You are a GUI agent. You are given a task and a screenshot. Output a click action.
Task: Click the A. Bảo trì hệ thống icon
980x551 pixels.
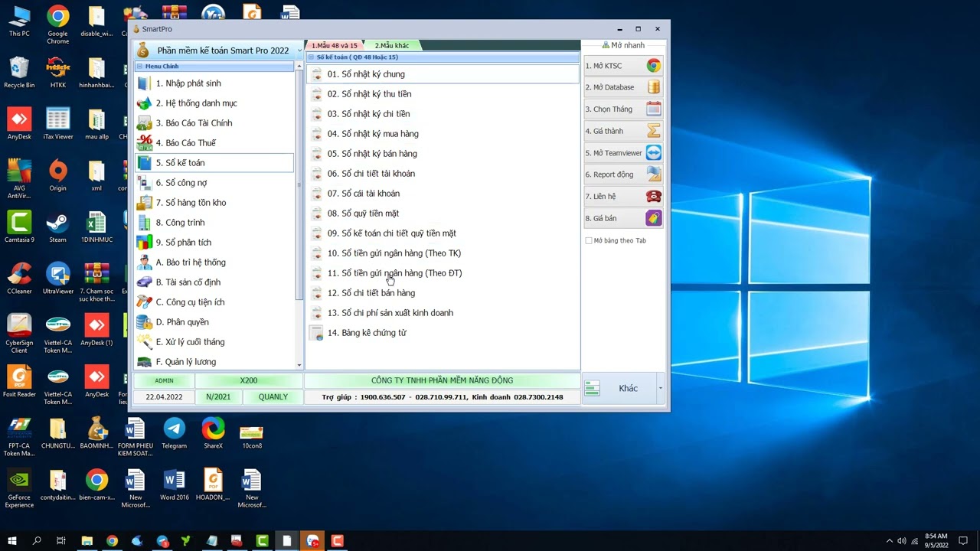pos(144,262)
